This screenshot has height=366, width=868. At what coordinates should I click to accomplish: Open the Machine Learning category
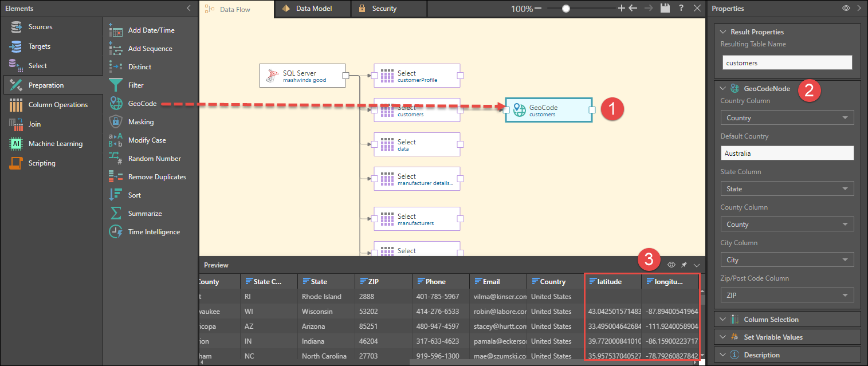pyautogui.click(x=55, y=144)
